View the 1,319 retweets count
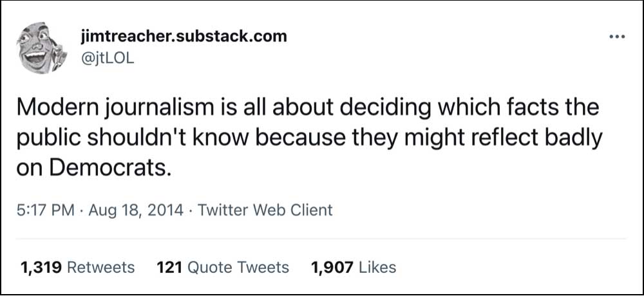 [x=41, y=268]
